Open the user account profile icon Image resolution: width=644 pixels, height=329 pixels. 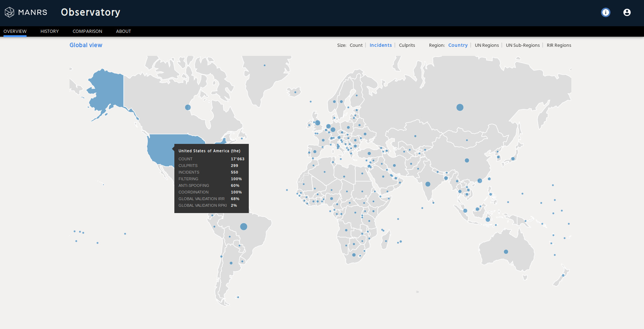(627, 13)
